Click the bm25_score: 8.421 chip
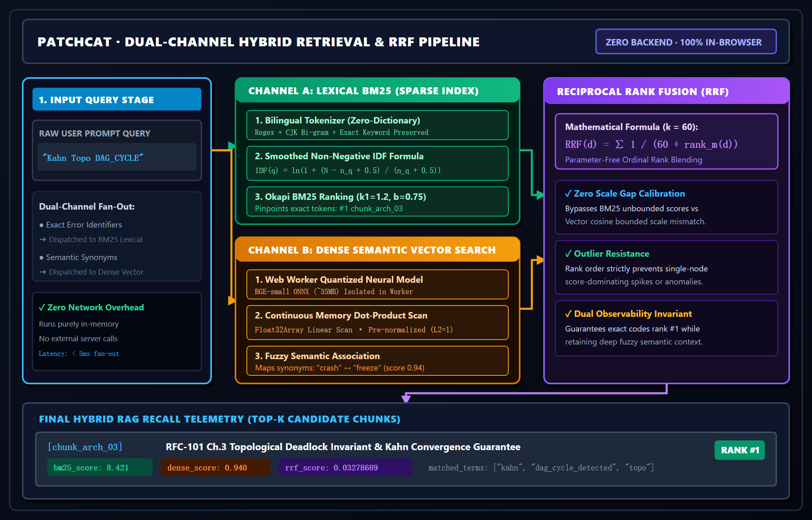The height and width of the screenshot is (520, 812). pyautogui.click(x=100, y=468)
